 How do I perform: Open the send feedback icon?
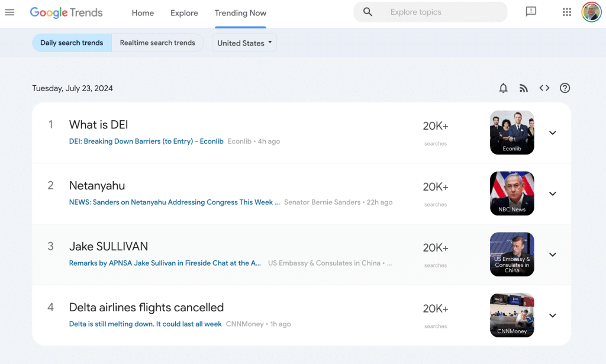[531, 12]
